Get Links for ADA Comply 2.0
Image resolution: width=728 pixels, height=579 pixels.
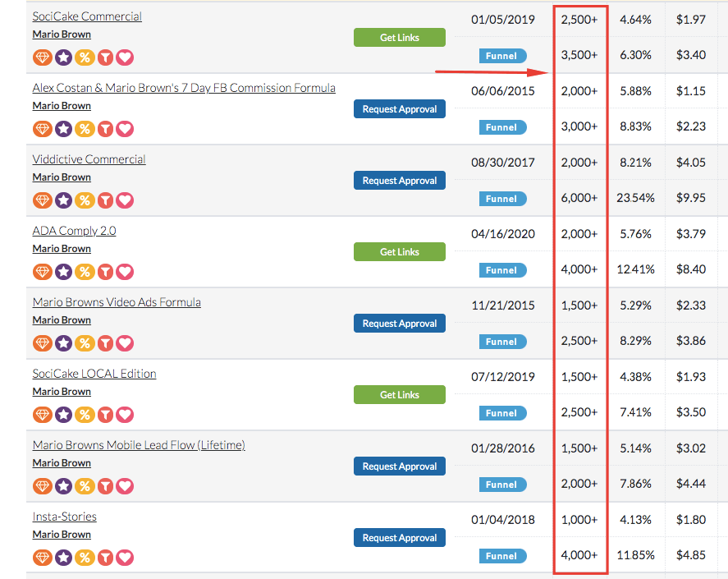pos(399,252)
